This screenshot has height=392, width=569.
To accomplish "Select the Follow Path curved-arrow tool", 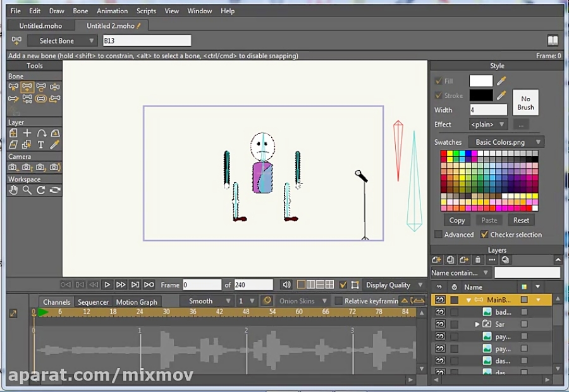I will pos(41,133).
